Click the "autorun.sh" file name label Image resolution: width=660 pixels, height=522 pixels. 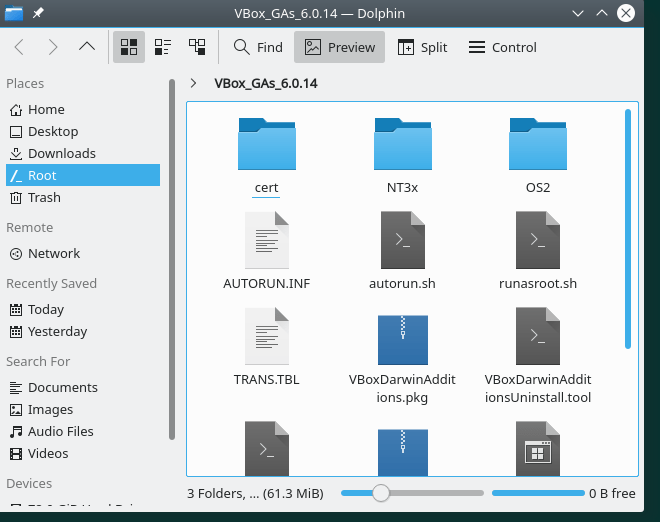click(402, 283)
